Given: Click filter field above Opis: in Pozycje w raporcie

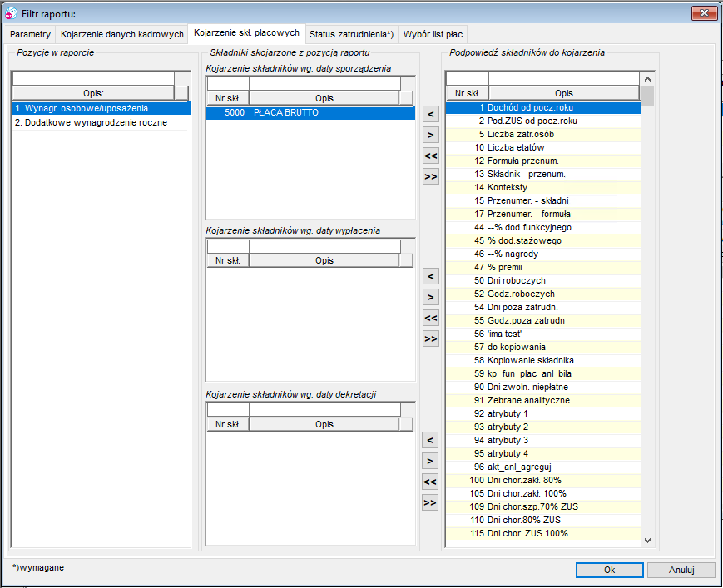Looking at the screenshot, I should [93, 79].
